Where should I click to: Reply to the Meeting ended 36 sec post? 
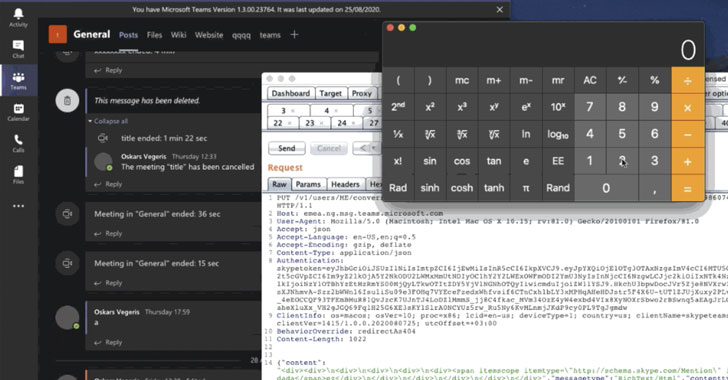pos(109,233)
